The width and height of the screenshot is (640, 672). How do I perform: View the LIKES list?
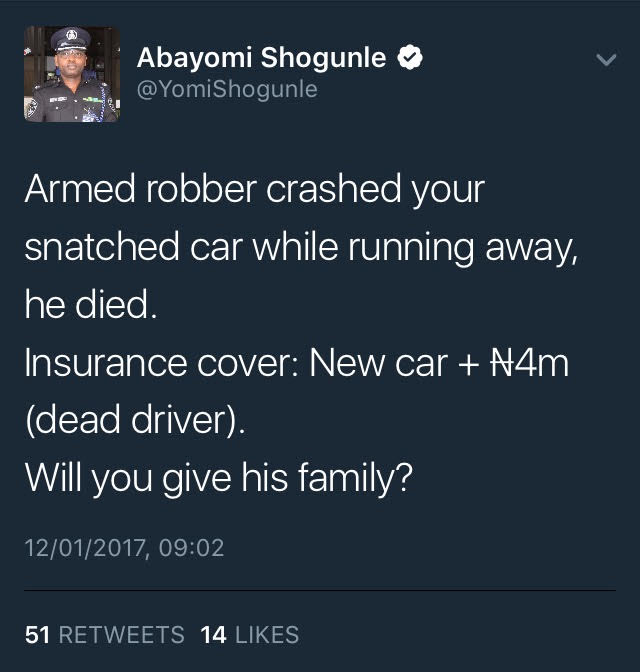pyautogui.click(x=267, y=635)
